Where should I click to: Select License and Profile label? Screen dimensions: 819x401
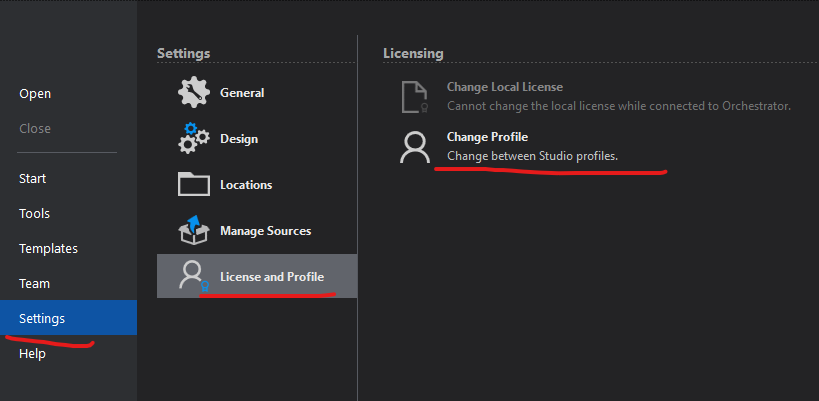pos(272,277)
